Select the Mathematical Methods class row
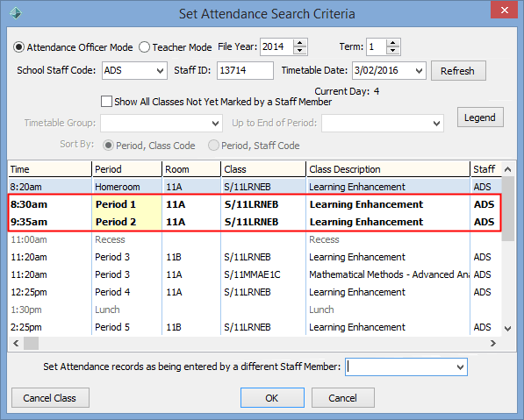The image size is (524, 420). pos(255,274)
